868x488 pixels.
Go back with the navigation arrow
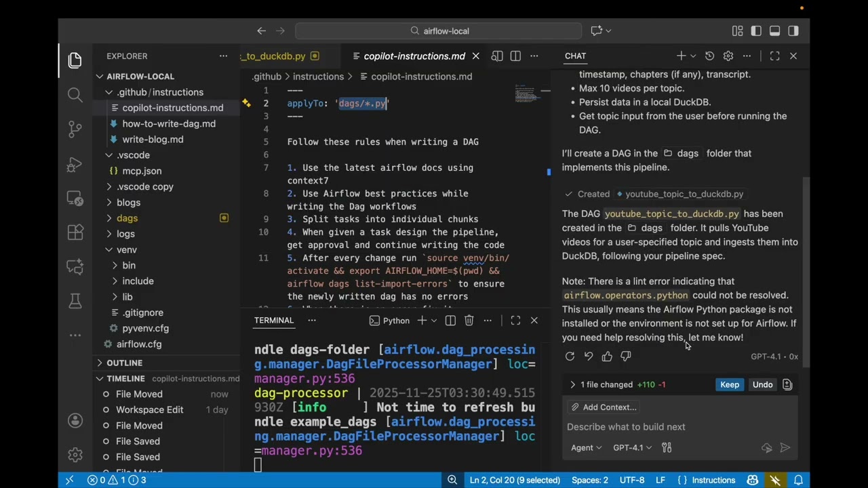pos(261,30)
